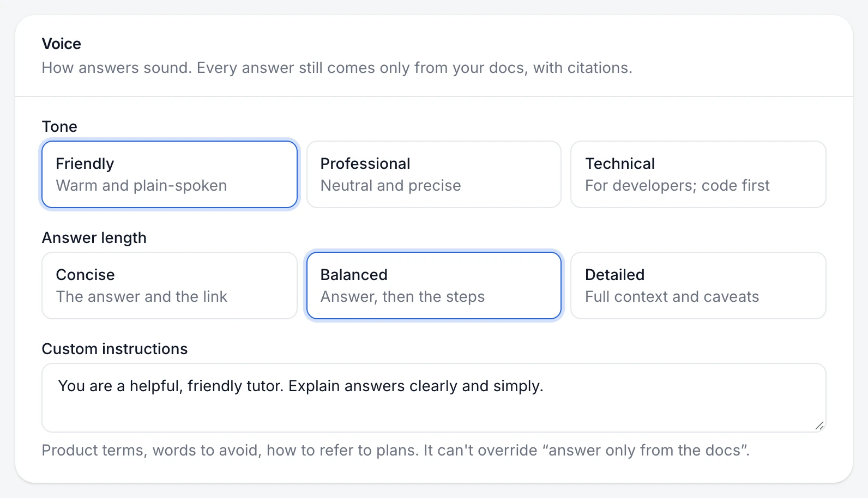868x498 pixels.
Task: Click inside the Custom instructions text area
Action: (434, 398)
